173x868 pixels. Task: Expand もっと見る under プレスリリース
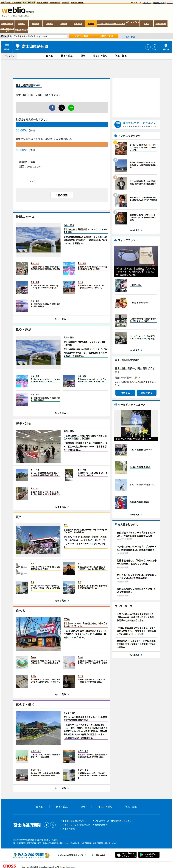(136, 655)
